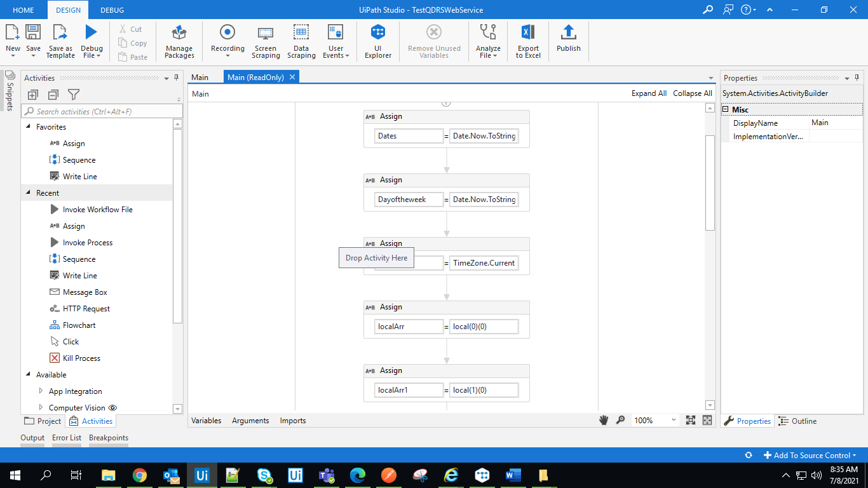The height and width of the screenshot is (488, 868).
Task: Click the Dates variable field
Action: pos(409,136)
